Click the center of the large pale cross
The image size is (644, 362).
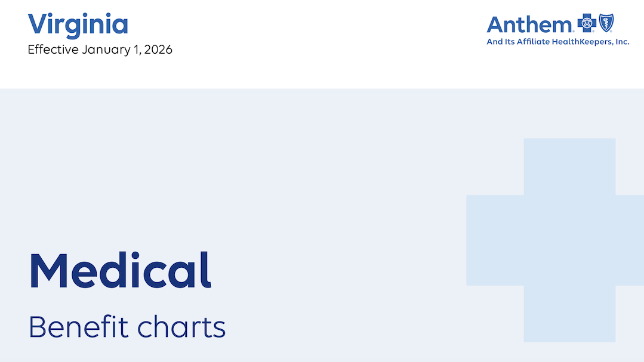pos(569,240)
